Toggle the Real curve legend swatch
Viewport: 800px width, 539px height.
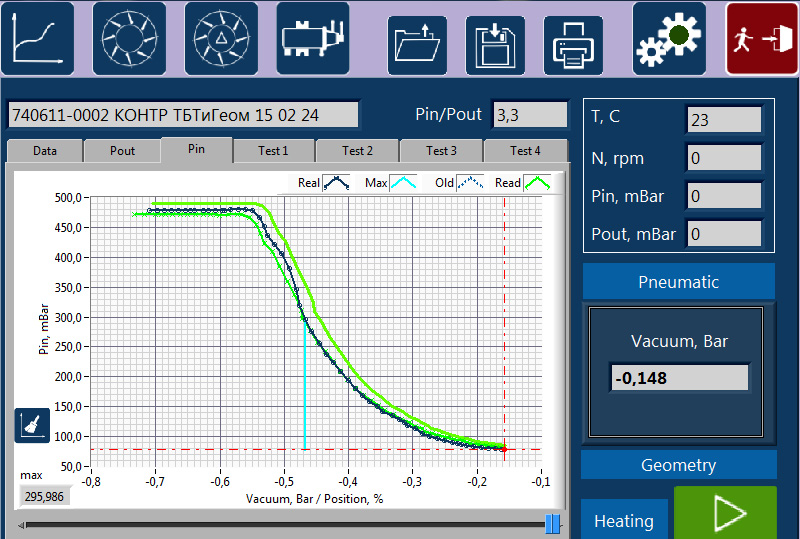336,183
